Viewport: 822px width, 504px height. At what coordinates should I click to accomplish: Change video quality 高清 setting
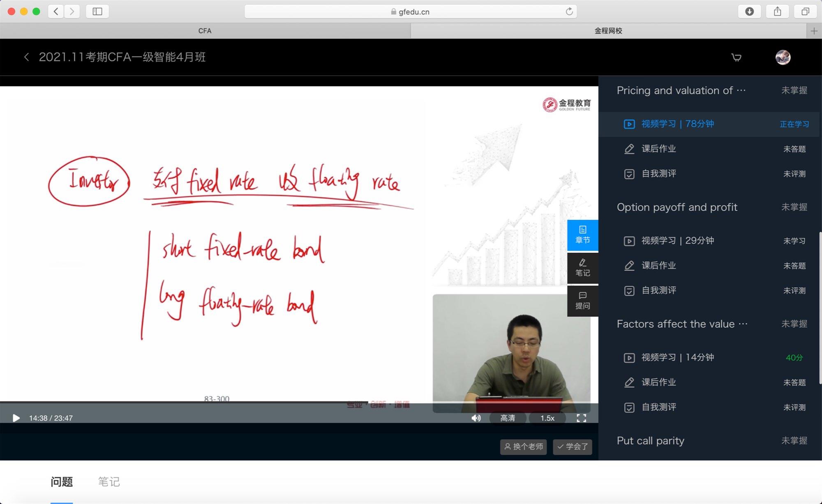point(508,418)
